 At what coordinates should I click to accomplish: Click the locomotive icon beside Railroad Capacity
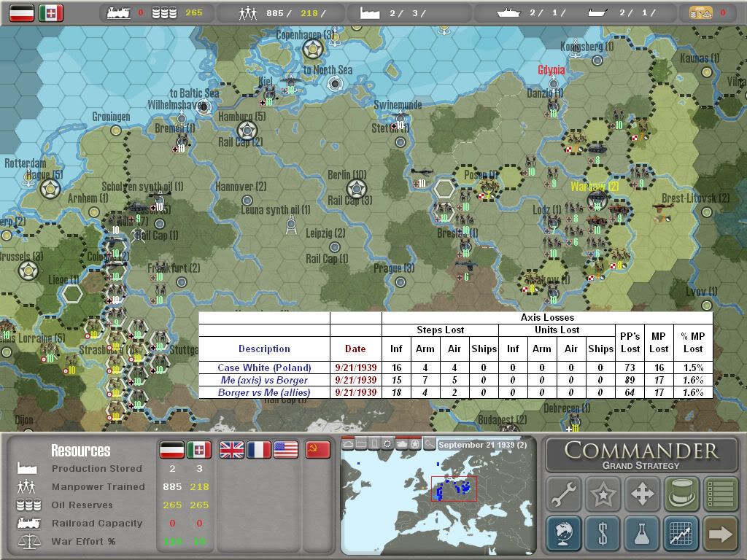click(x=28, y=524)
